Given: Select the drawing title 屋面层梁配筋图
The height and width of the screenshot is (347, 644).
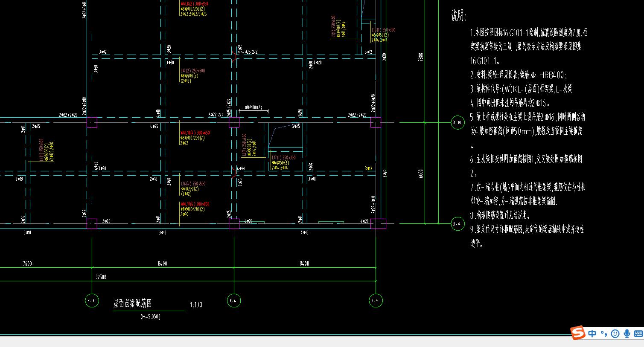Looking at the screenshot, I should [132, 303].
